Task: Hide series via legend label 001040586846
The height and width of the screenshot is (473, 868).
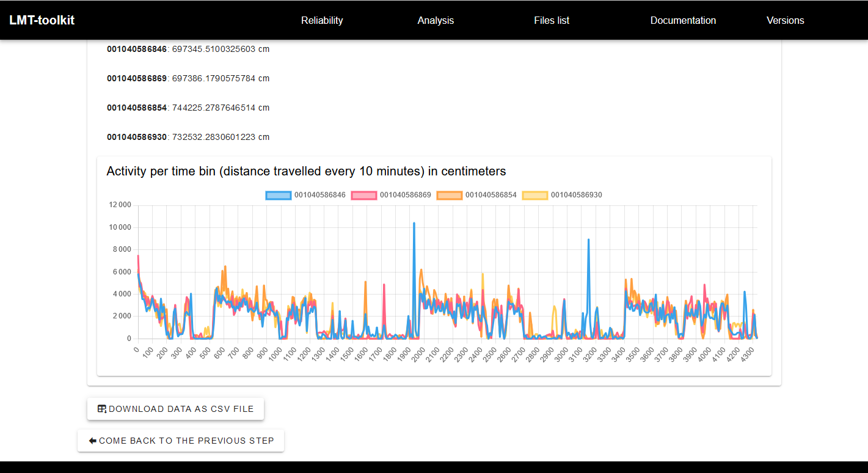Action: (320, 195)
